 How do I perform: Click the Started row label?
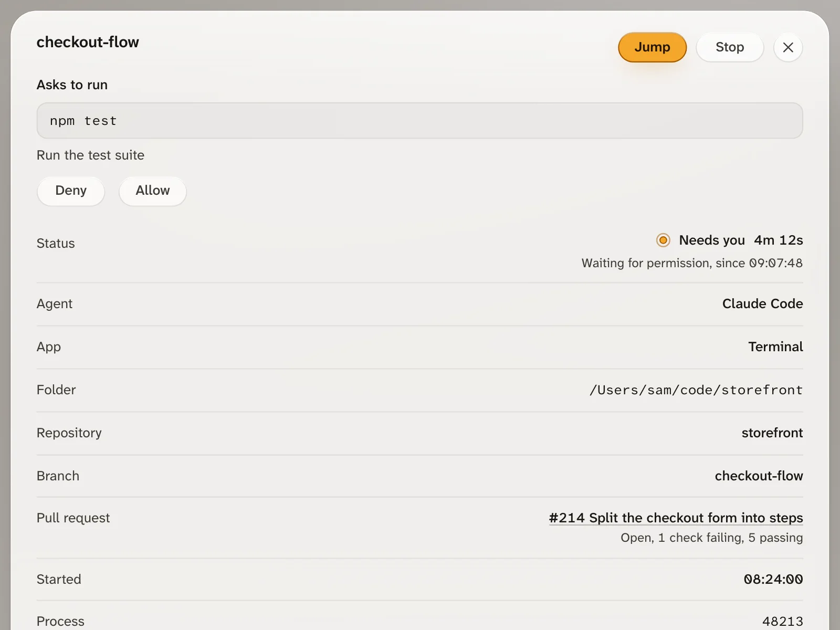click(59, 580)
